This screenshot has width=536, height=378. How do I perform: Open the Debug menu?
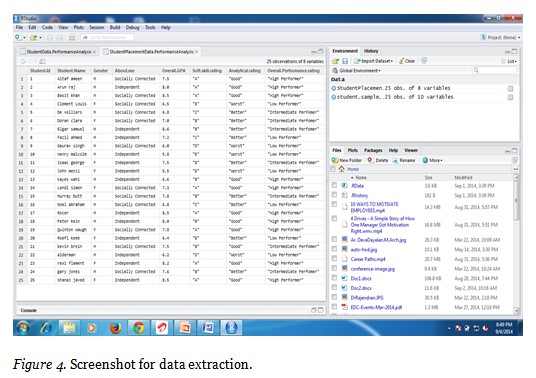click(132, 27)
